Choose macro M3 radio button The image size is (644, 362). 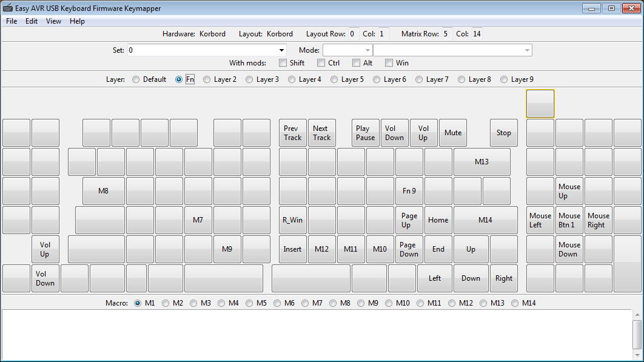tap(193, 303)
